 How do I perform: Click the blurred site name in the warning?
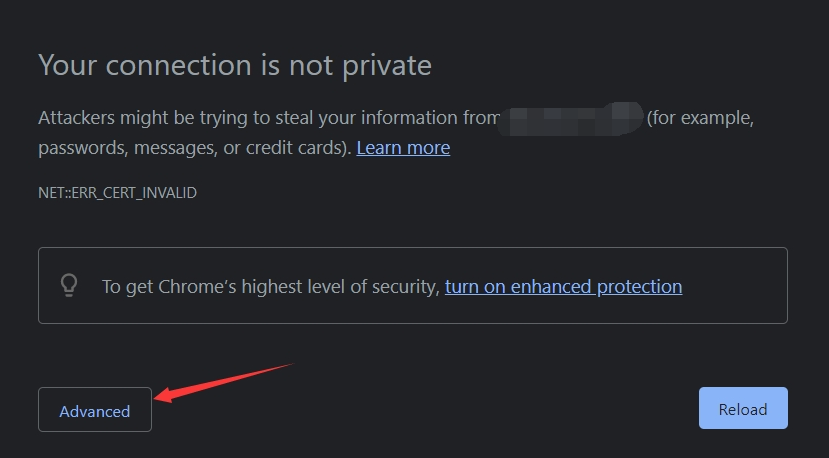coord(571,118)
